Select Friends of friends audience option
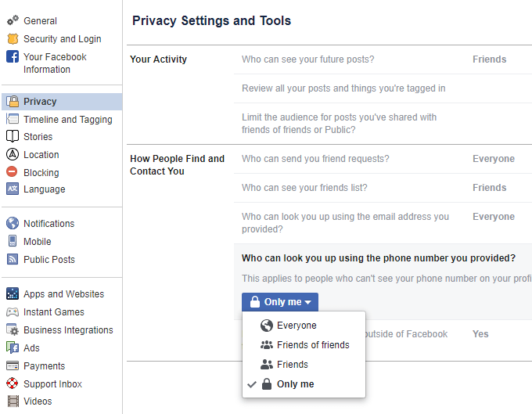 [x=312, y=344]
